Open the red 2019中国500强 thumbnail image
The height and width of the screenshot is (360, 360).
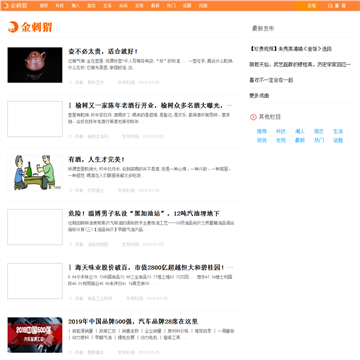pos(35,335)
